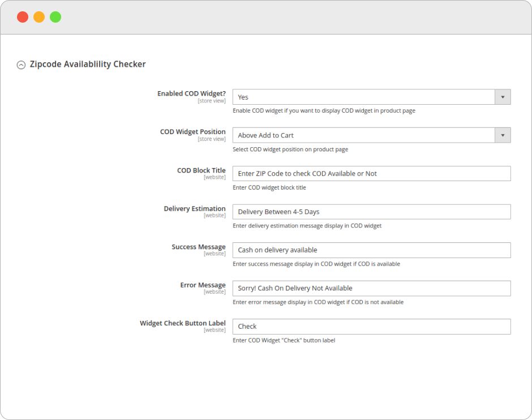
Task: Select the 'Above Add to Cart' position field
Action: tap(363, 135)
